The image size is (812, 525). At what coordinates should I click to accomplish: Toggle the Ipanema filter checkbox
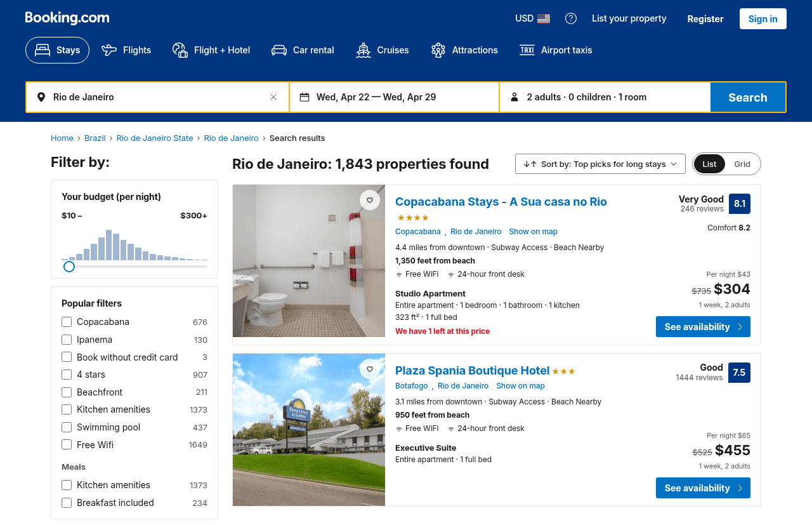67,340
